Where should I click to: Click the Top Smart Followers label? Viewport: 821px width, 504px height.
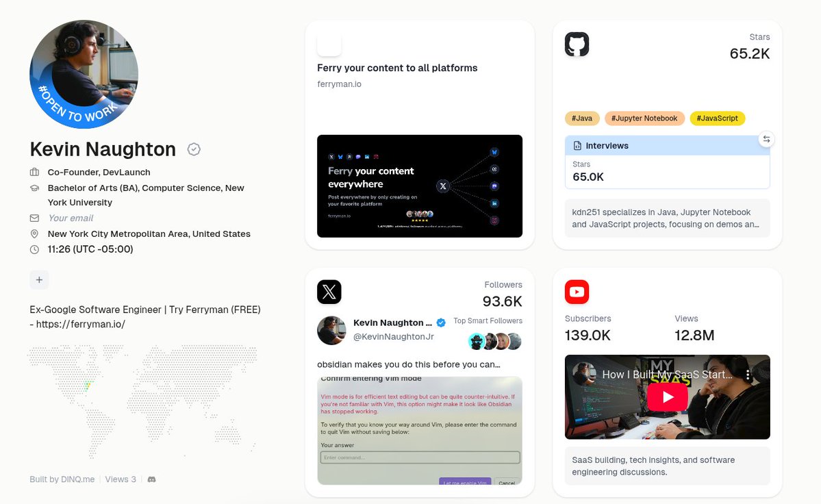(x=488, y=321)
